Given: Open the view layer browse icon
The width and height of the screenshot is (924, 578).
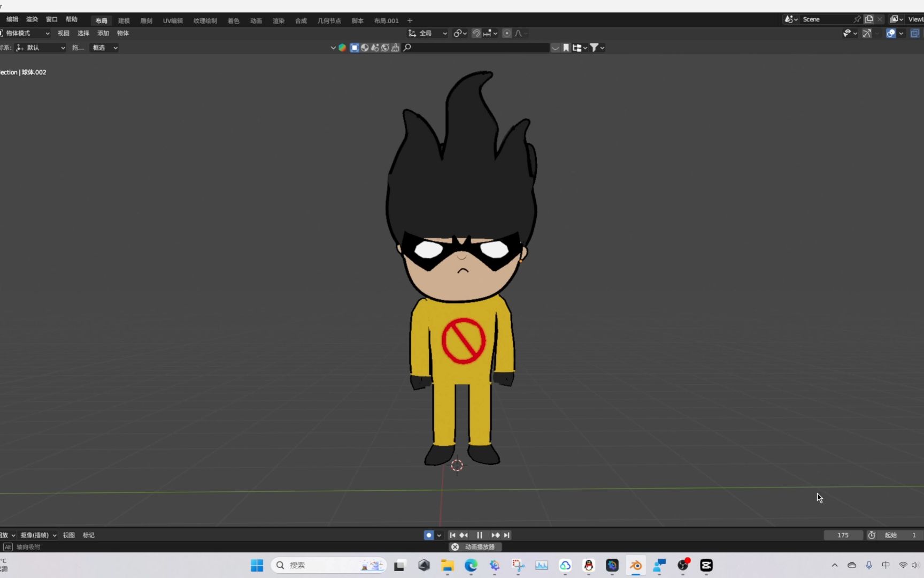Looking at the screenshot, I should (x=897, y=19).
